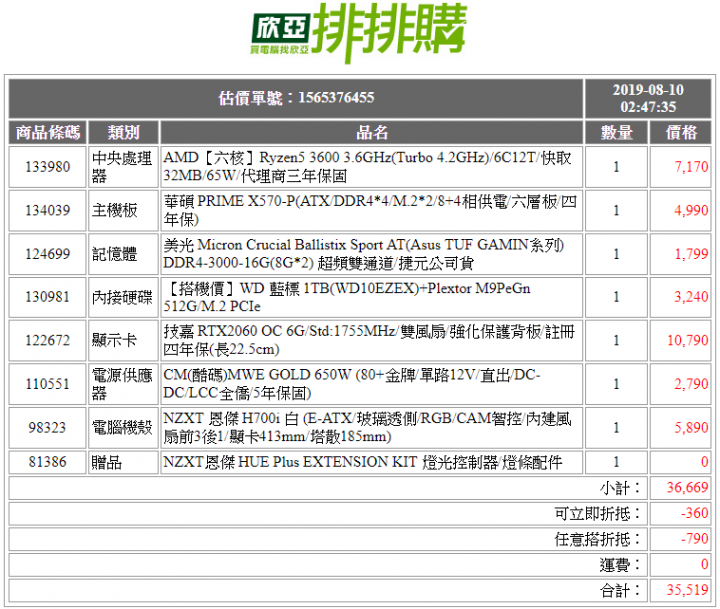The image size is (720, 609).
Task: Click the price 4,990
Action: point(691,210)
